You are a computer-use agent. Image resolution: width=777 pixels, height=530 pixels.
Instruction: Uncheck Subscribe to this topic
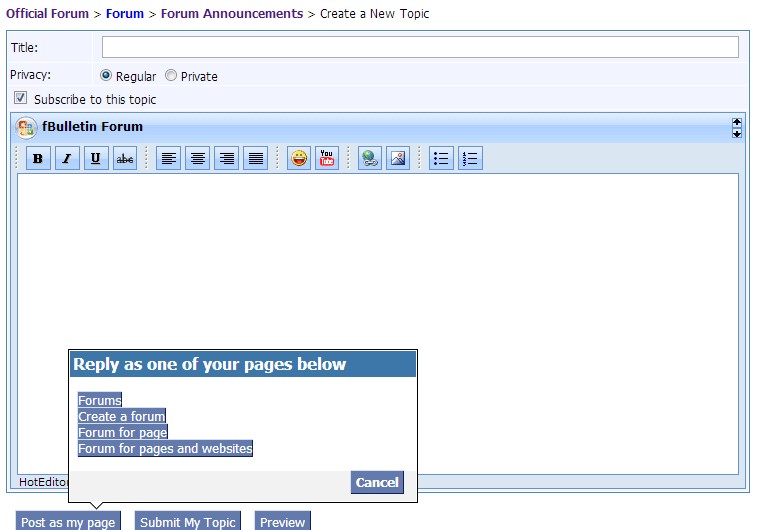tap(21, 99)
